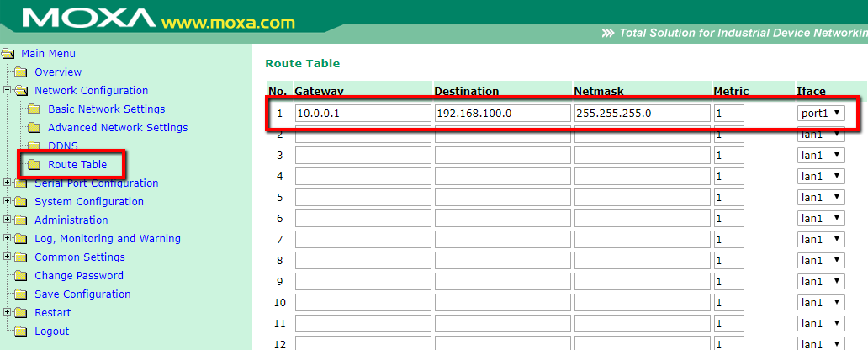Expand the Serial Port Configuration tree node
This screenshot has height=350, width=868.
pyautogui.click(x=8, y=183)
